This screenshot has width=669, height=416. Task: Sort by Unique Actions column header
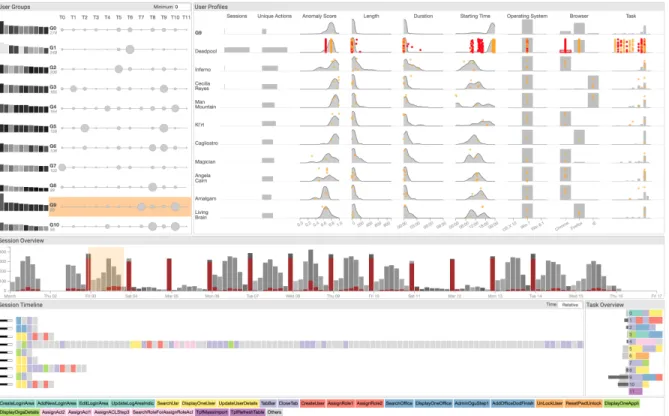tap(274, 16)
